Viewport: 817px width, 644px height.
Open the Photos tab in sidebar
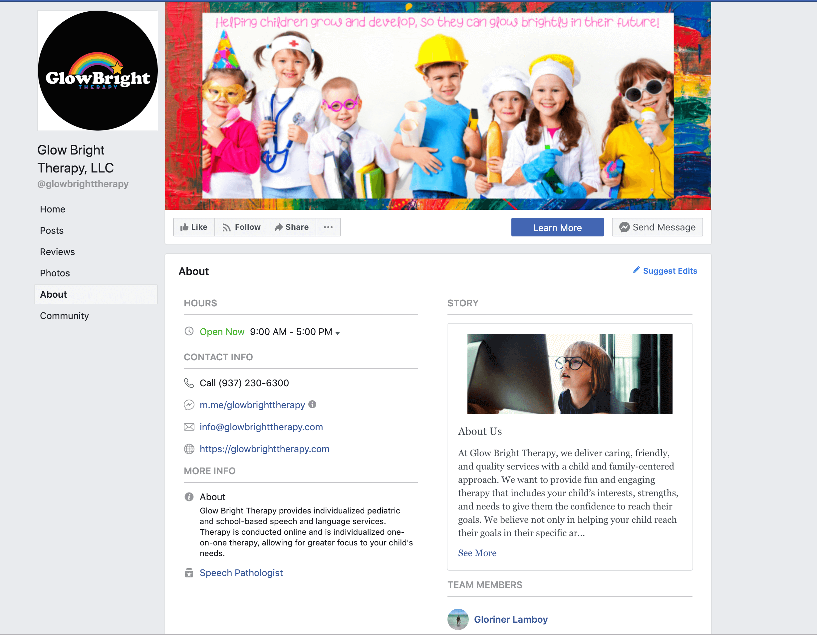point(55,273)
